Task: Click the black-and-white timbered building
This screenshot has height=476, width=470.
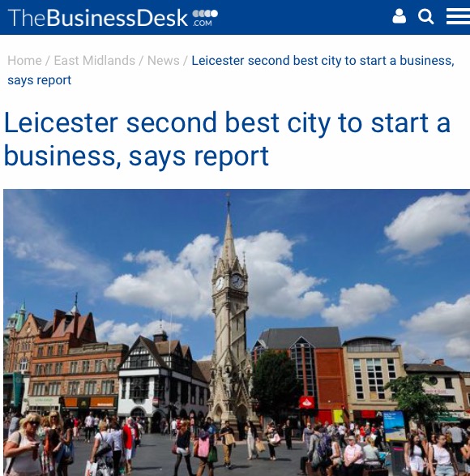Action: click(160, 376)
